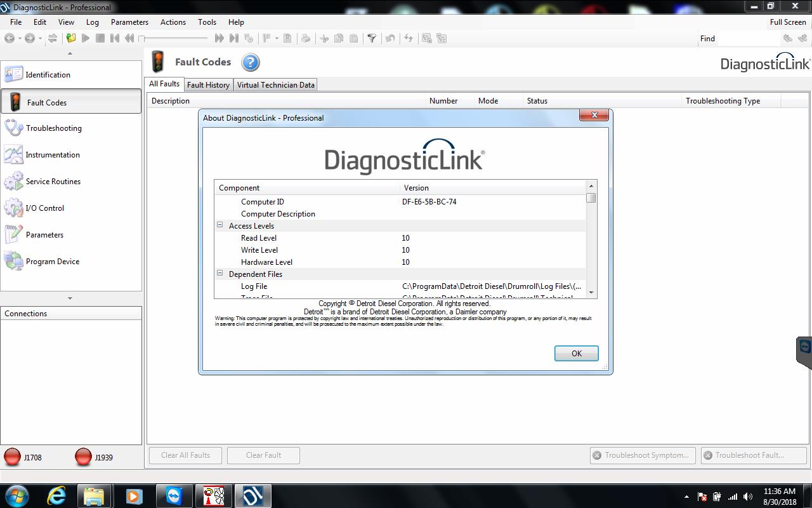
Task: Switch to Virtual Technician Data tab
Action: point(276,84)
